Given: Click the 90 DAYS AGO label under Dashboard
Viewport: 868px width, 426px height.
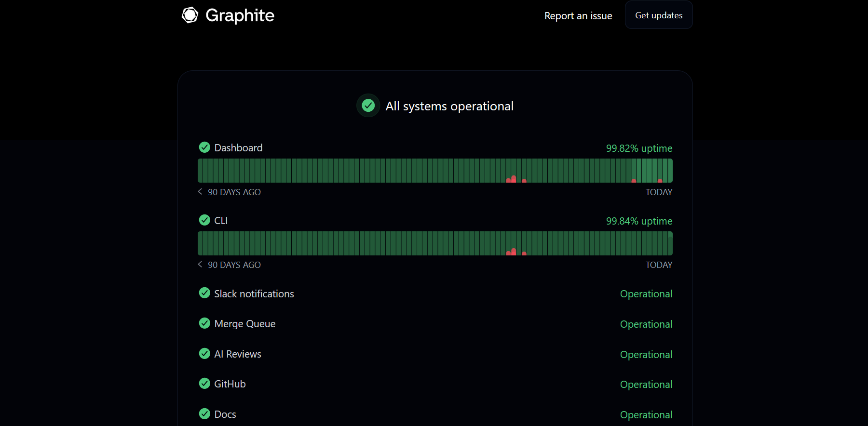Looking at the screenshot, I should pos(234,192).
